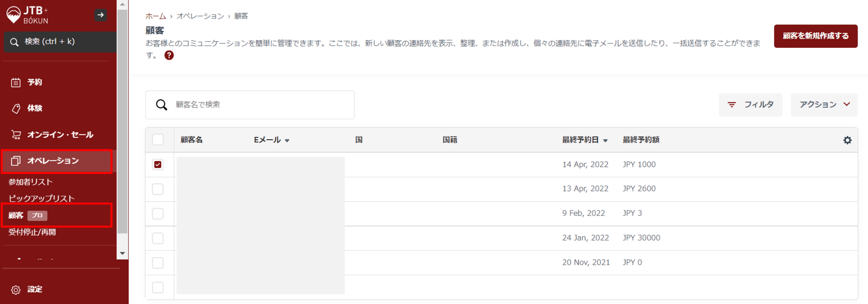
Task: Click the JTB Bokun logo
Action: 28,15
